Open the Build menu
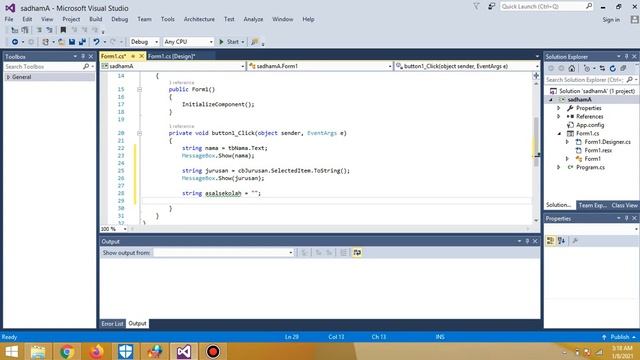Viewport: 640px width, 360px height. (x=96, y=19)
